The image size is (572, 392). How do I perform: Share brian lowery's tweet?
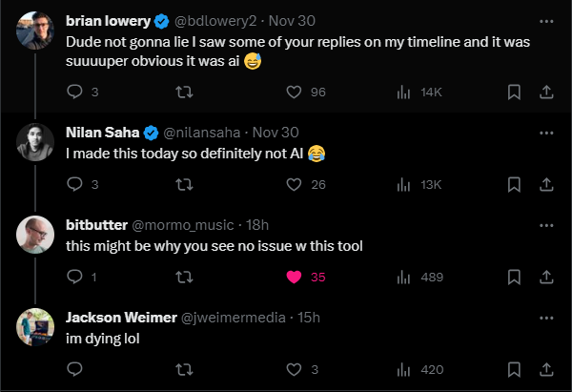point(546,92)
